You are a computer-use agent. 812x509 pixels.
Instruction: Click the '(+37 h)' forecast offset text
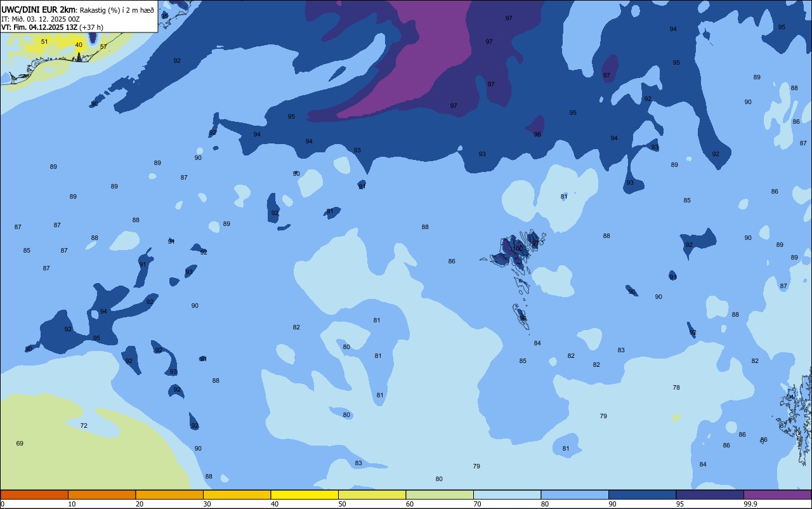(x=91, y=27)
